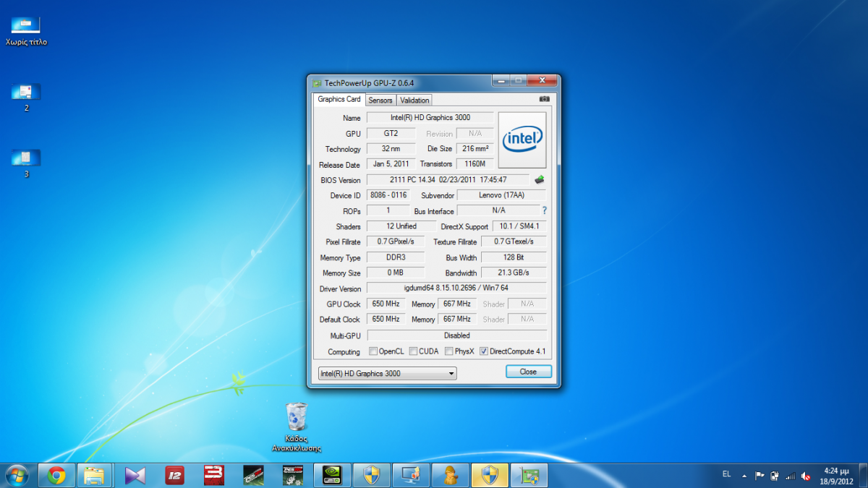Open the Intel(R) HD Graphics 3000 dropdown
Viewport: 868px width, 488px height.
(387, 373)
